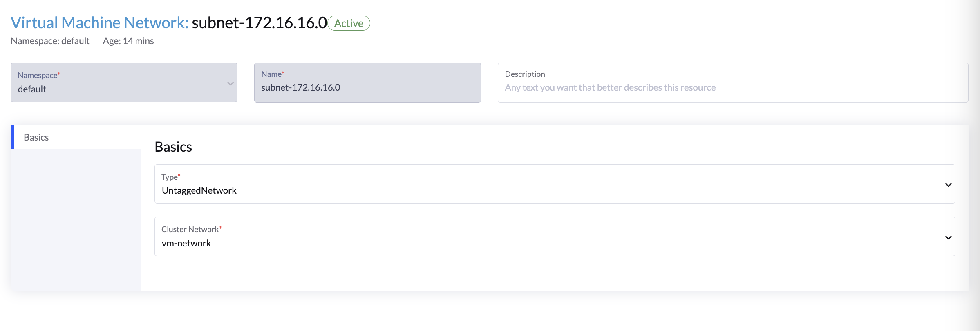The image size is (980, 331).
Task: Click the 'Type' field label
Action: pyautogui.click(x=170, y=177)
